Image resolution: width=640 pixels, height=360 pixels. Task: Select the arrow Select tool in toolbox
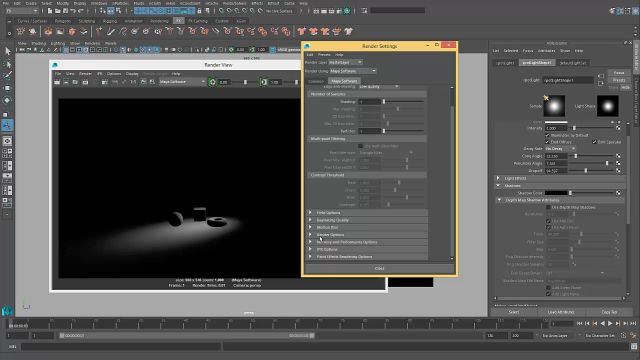[x=7, y=51]
